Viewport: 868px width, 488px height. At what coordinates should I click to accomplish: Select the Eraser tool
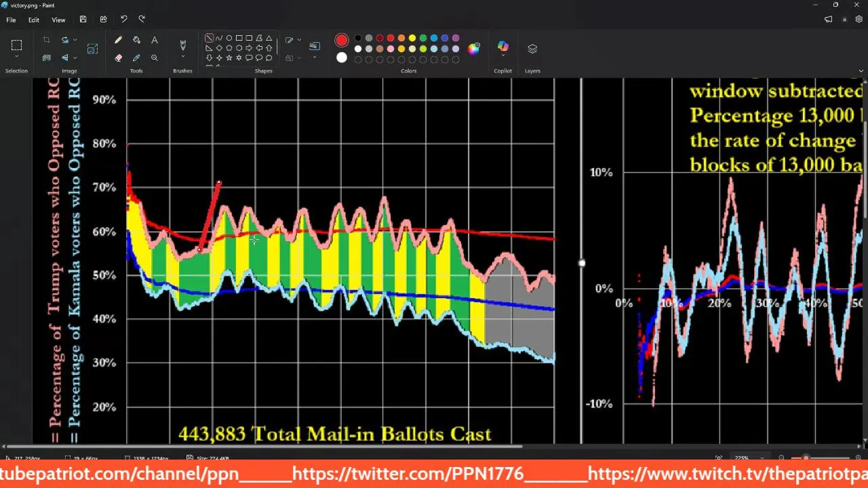click(118, 58)
